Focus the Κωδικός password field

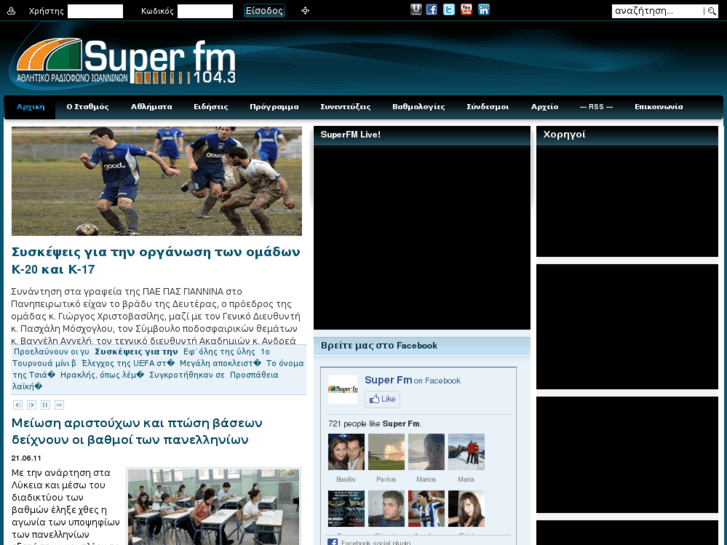point(205,11)
